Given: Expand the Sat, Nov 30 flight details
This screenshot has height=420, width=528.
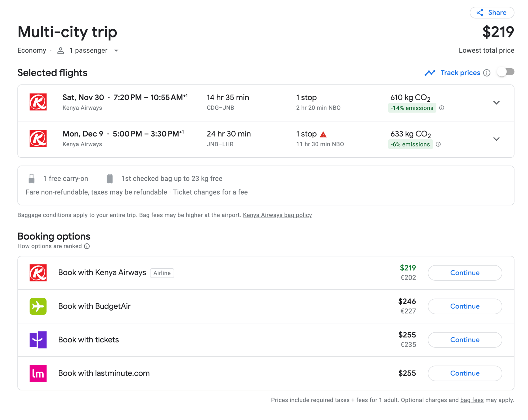Looking at the screenshot, I should point(496,103).
